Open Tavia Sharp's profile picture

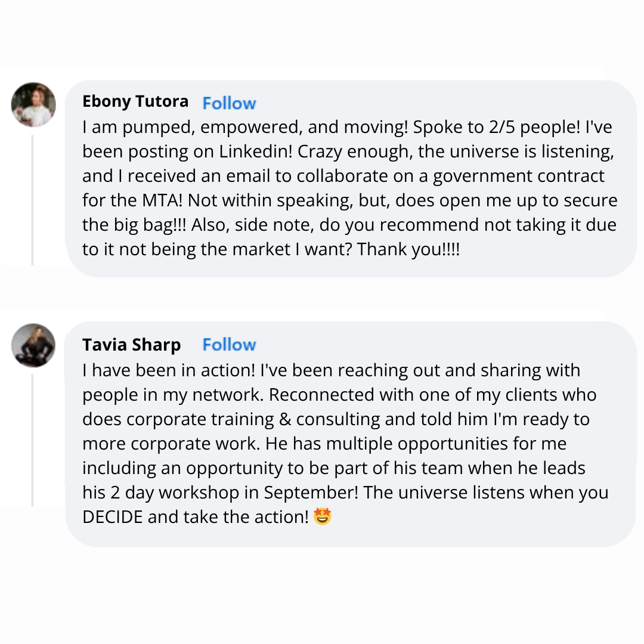33,345
